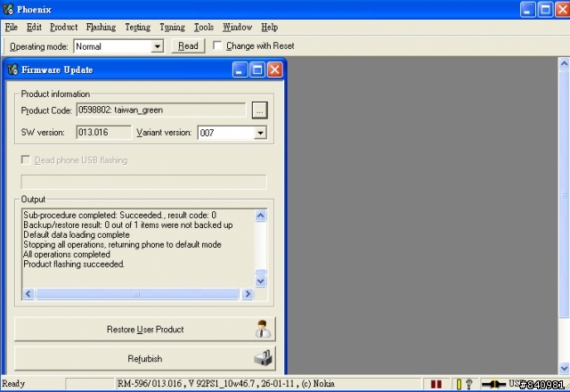Image resolution: width=570 pixels, height=392 pixels.
Task: Click 'Backup/restore result' output line
Action: 128,225
